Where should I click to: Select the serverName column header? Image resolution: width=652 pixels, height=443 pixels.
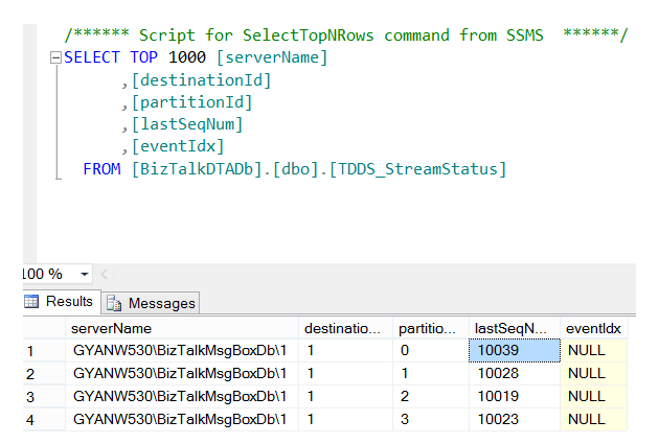point(182,328)
